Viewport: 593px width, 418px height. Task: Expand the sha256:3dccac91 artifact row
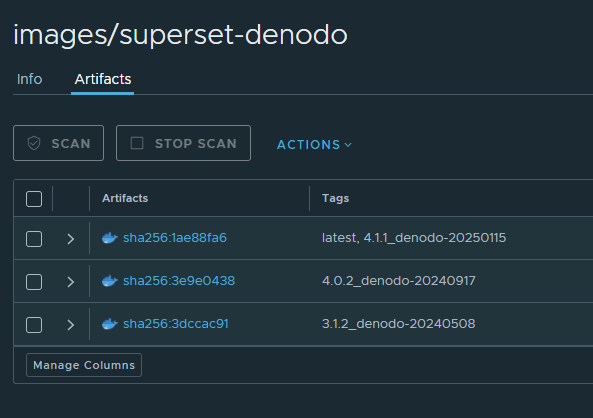pyautogui.click(x=70, y=325)
